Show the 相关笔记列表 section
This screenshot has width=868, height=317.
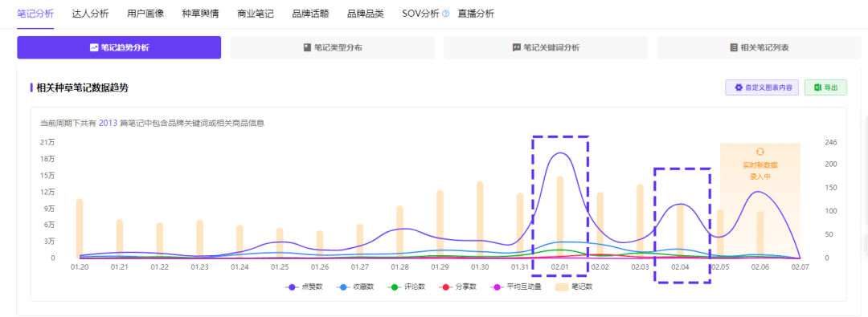pos(759,47)
